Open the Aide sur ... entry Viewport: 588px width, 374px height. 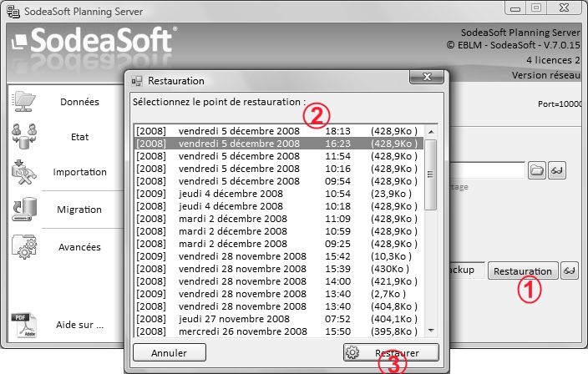click(79, 325)
